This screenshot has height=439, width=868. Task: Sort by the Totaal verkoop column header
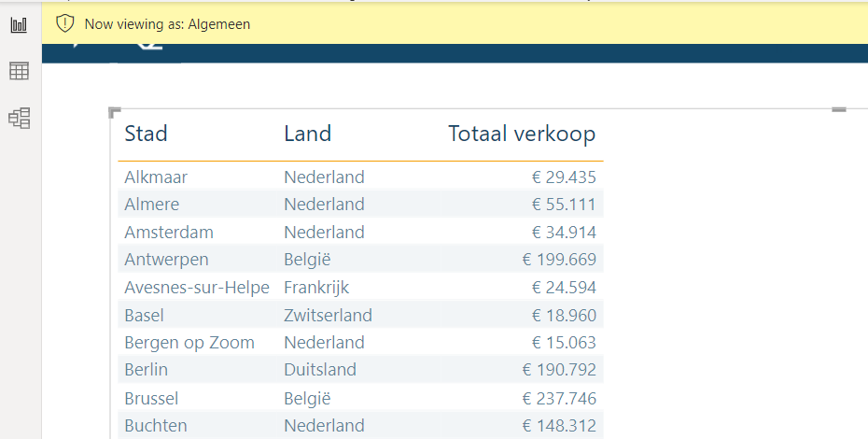[x=521, y=135]
